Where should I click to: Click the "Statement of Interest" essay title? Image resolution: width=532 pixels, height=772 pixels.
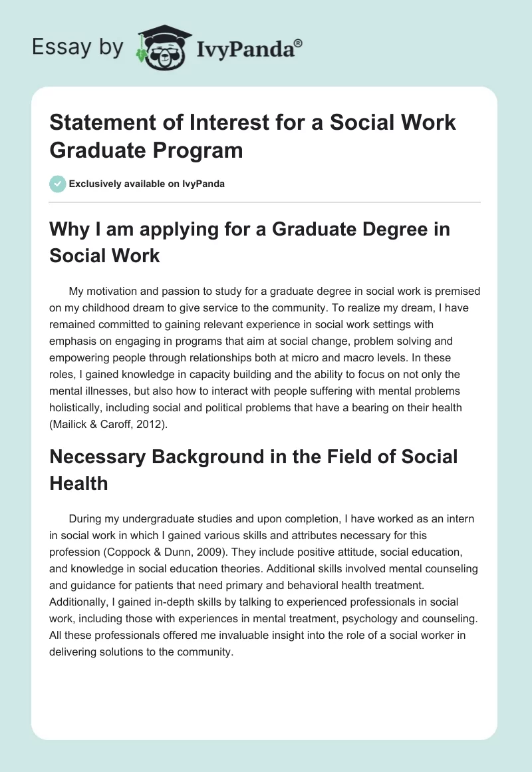(x=253, y=136)
